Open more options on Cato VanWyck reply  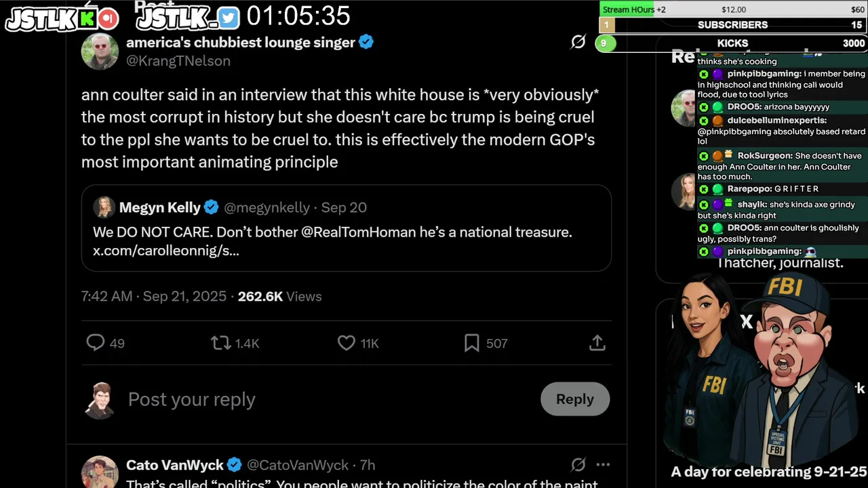click(x=602, y=464)
